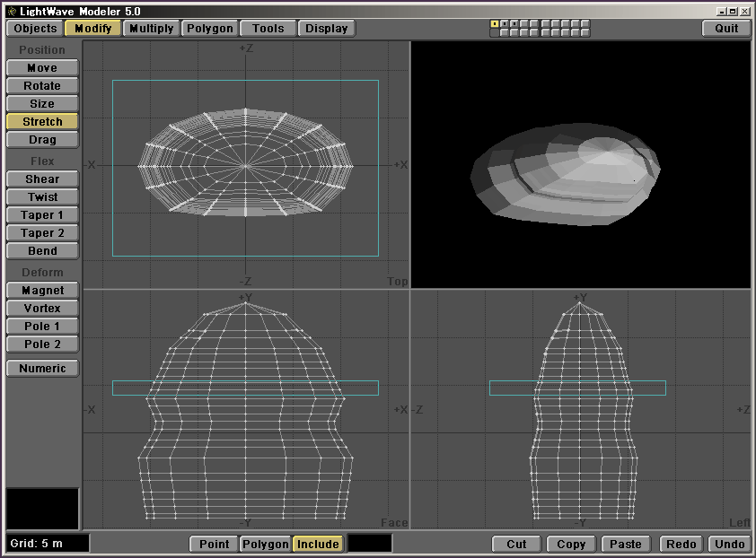Image resolution: width=756 pixels, height=558 pixels.
Task: Open the Objects menu tab
Action: click(x=36, y=29)
